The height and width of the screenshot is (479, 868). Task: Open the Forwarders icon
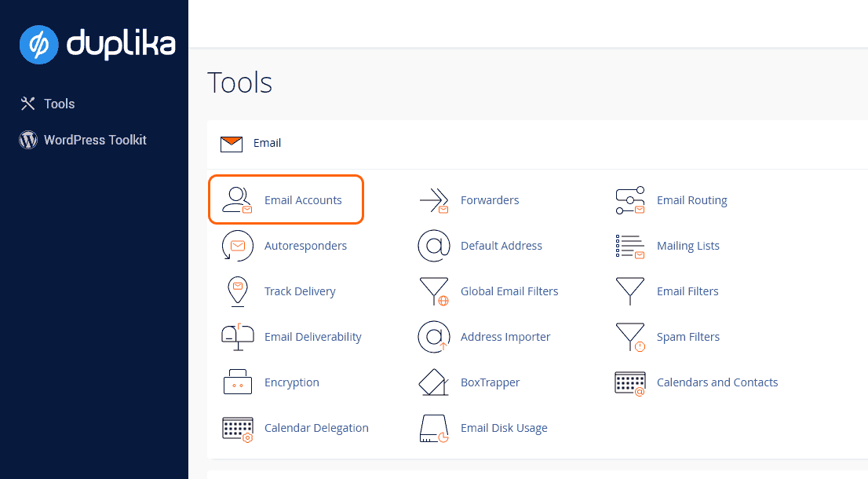click(x=433, y=200)
